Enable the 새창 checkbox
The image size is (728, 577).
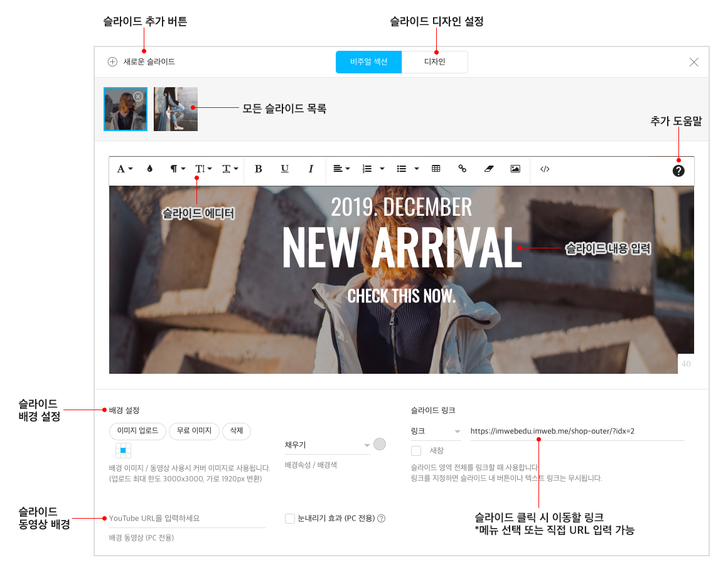(x=416, y=451)
